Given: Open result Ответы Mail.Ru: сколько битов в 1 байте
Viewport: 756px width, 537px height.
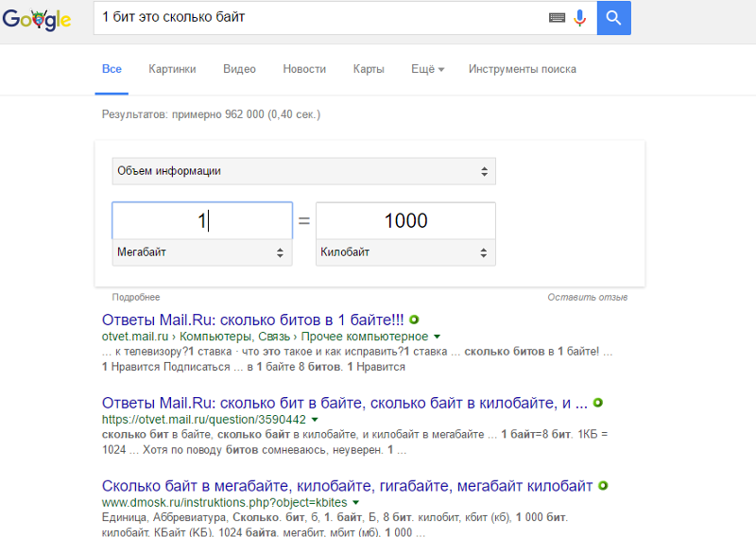Looking at the screenshot, I should (252, 320).
